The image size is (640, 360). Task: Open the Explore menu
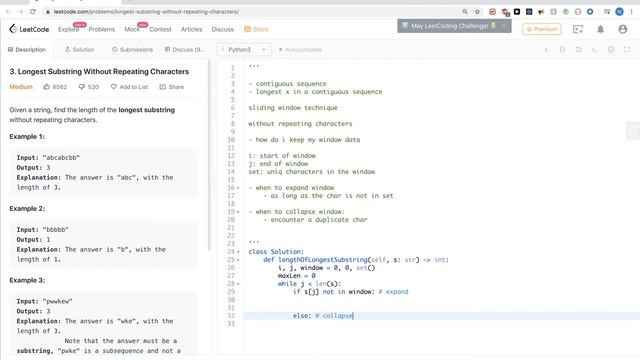[68, 29]
